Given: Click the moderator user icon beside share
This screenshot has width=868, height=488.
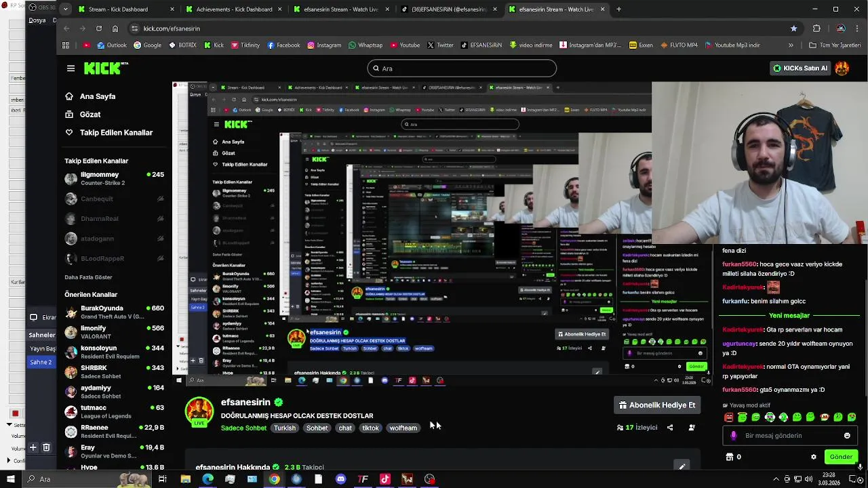Looking at the screenshot, I should point(692,428).
